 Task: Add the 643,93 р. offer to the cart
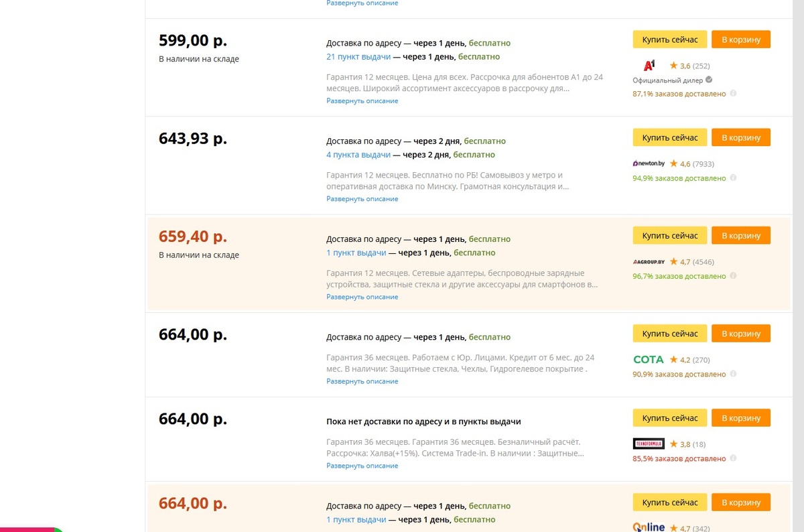(x=740, y=137)
